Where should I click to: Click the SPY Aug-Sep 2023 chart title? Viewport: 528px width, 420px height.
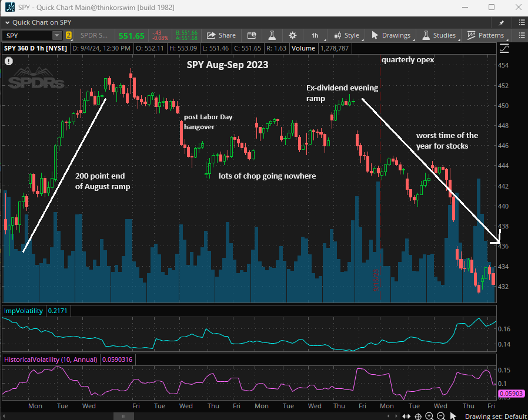(x=228, y=65)
